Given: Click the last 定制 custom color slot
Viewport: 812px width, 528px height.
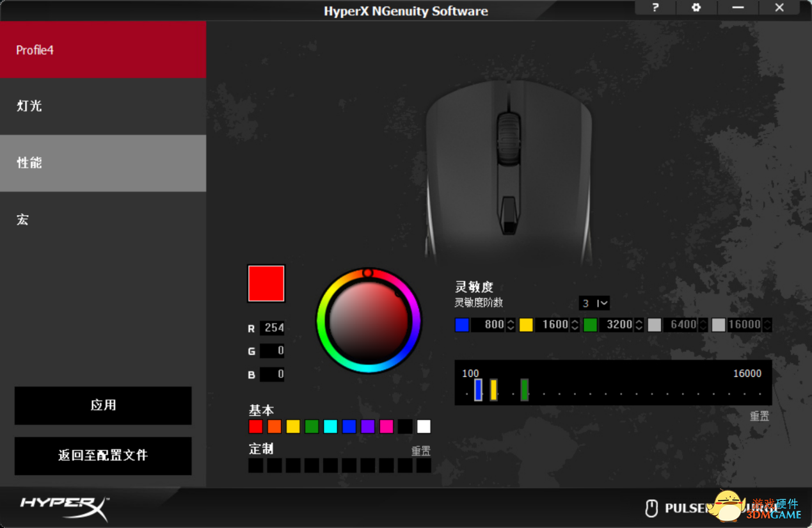Looking at the screenshot, I should (x=424, y=465).
